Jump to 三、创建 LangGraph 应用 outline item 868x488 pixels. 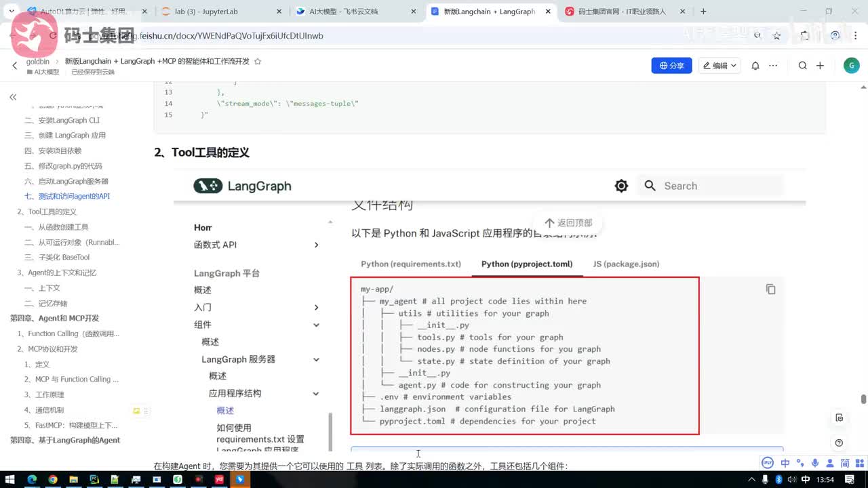tap(65, 136)
